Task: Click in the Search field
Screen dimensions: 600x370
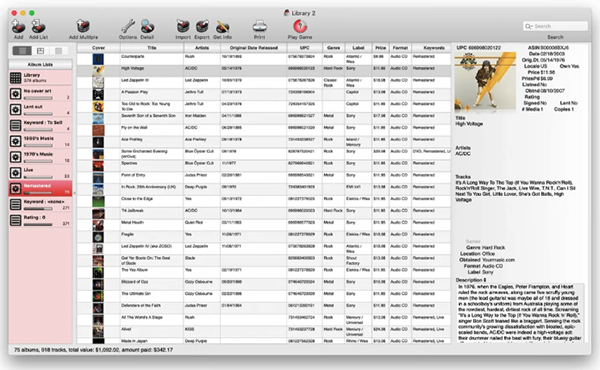Action: (x=555, y=26)
